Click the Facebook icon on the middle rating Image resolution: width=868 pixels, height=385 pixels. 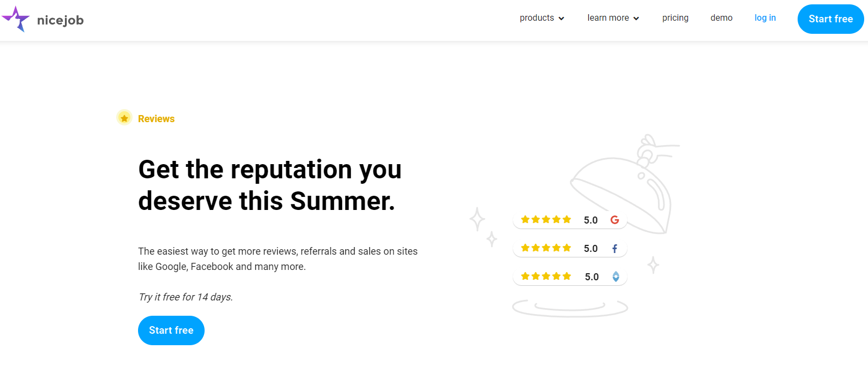coord(614,248)
